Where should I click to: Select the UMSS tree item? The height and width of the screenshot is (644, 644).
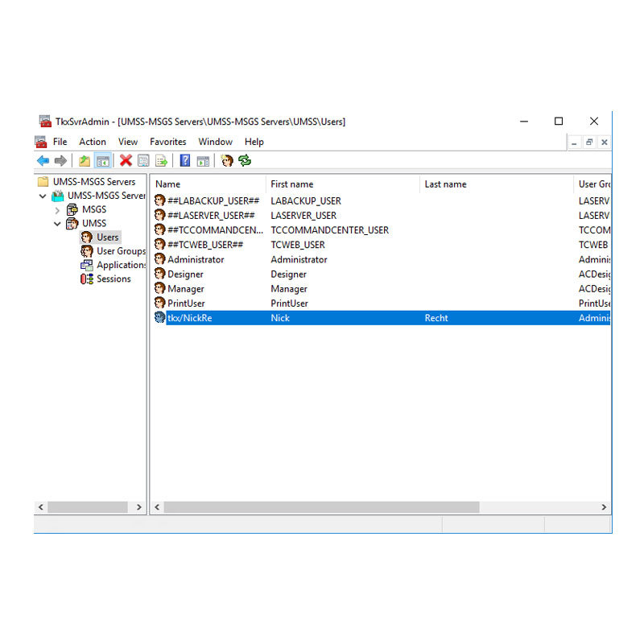click(94, 223)
